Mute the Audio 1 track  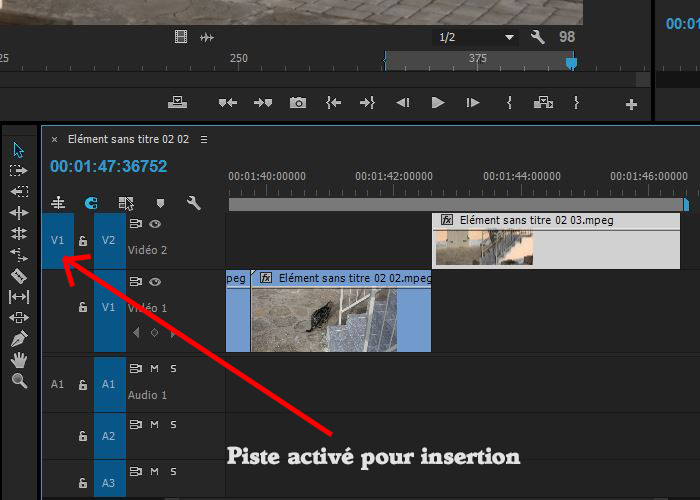click(155, 369)
